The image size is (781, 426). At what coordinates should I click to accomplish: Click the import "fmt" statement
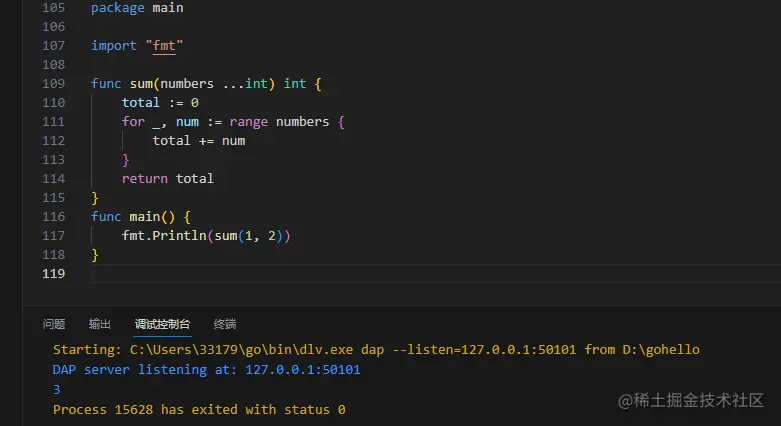[137, 46]
